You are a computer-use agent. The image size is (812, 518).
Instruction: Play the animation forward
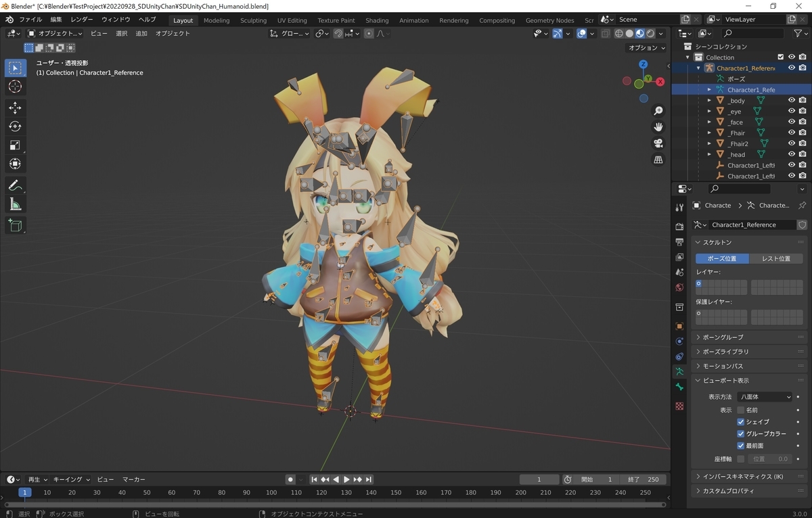pyautogui.click(x=346, y=479)
